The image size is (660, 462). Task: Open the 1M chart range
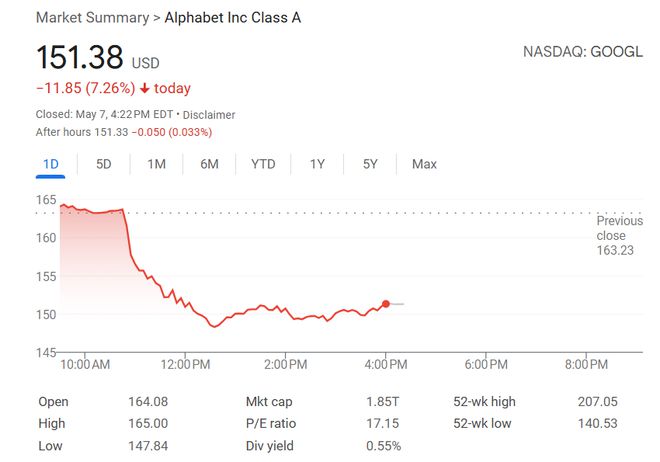pyautogui.click(x=157, y=164)
